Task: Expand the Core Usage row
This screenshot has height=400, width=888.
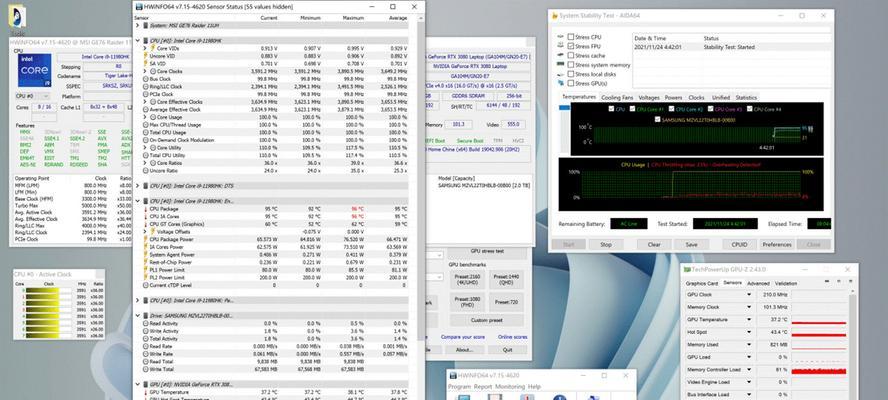Action: pyautogui.click(x=145, y=117)
